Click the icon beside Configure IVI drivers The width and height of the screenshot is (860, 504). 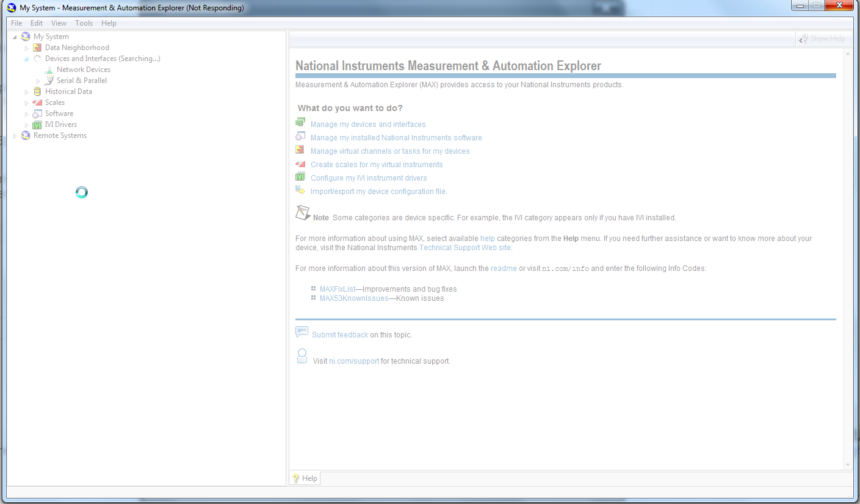(300, 177)
